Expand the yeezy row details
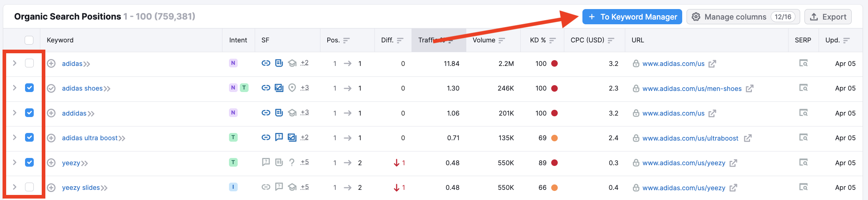Viewport: 868px width, 200px height. point(15,162)
